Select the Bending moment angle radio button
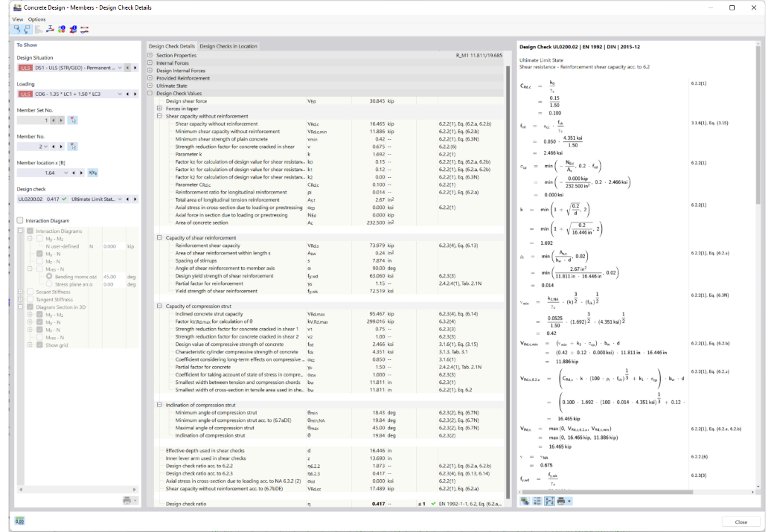 pyautogui.click(x=49, y=276)
